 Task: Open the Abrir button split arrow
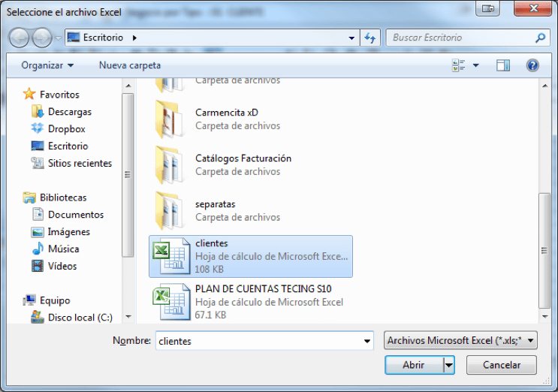[x=449, y=365]
